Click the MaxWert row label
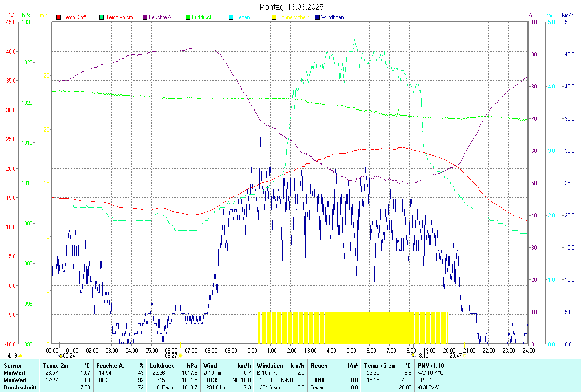The height and width of the screenshot is (392, 581). tap(15, 380)
